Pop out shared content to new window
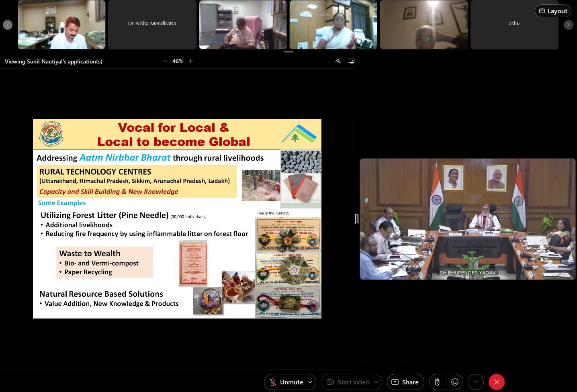Screen dimensions: 577x392 [x=352, y=61]
